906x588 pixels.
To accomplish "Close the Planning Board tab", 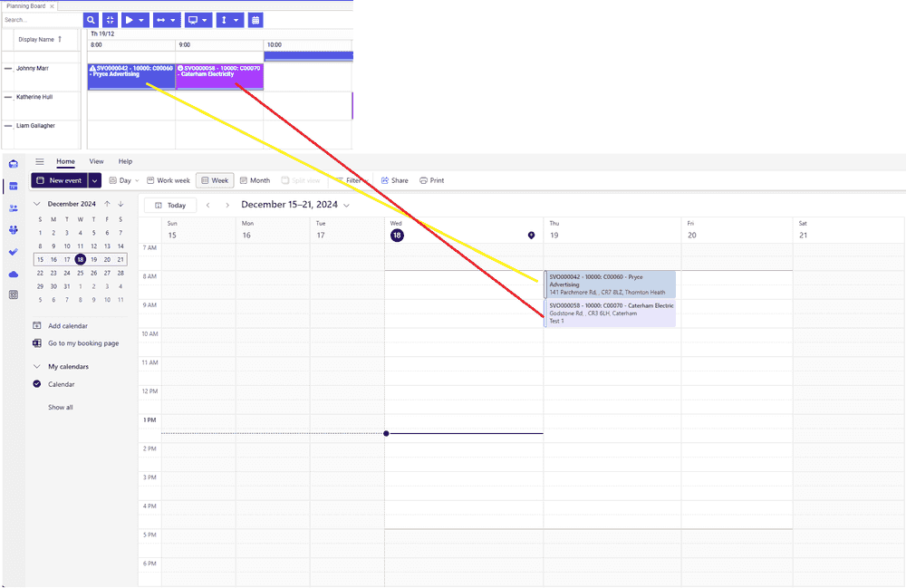I will point(52,6).
